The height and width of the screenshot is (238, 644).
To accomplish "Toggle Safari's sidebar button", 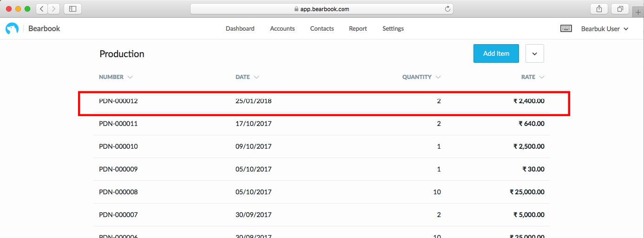I will tap(72, 9).
